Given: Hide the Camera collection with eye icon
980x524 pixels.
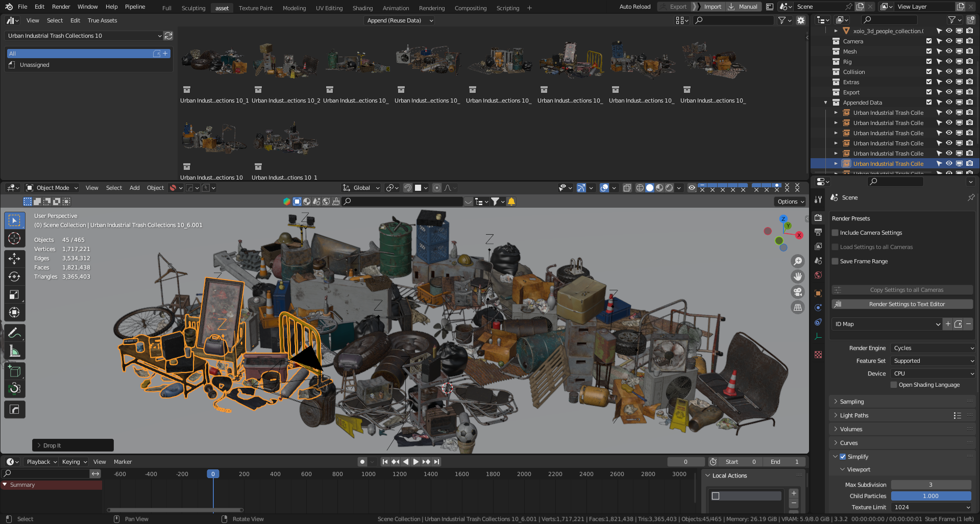Looking at the screenshot, I should click(949, 41).
